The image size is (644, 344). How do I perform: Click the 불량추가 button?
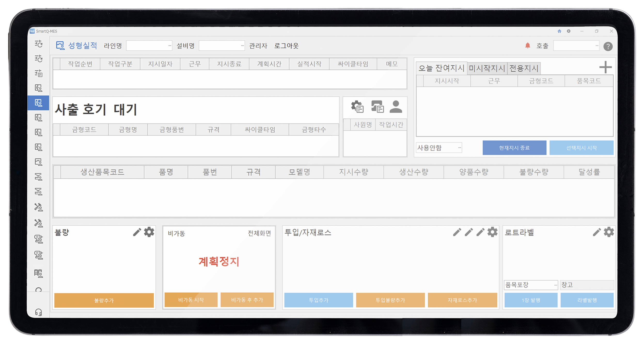pos(104,300)
